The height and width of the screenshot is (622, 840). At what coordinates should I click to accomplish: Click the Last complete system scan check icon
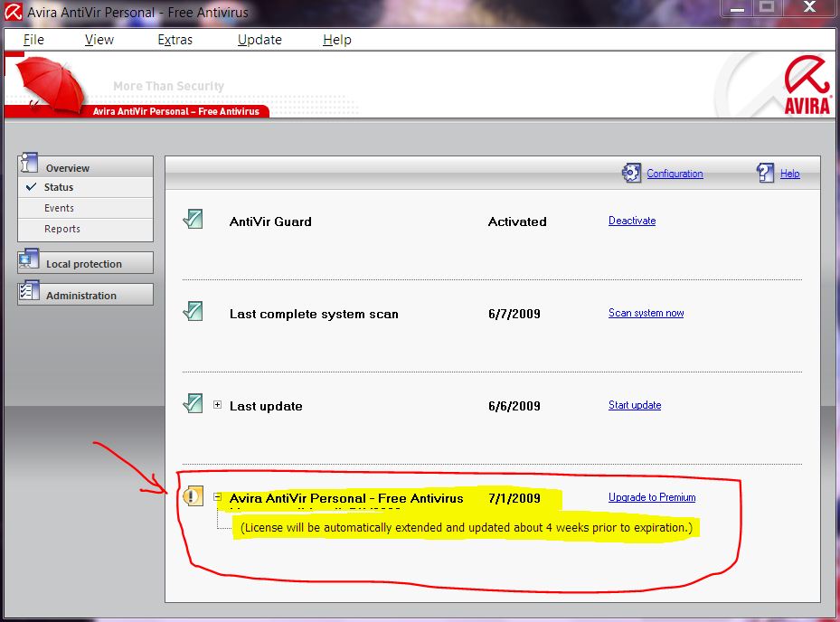coord(193,311)
